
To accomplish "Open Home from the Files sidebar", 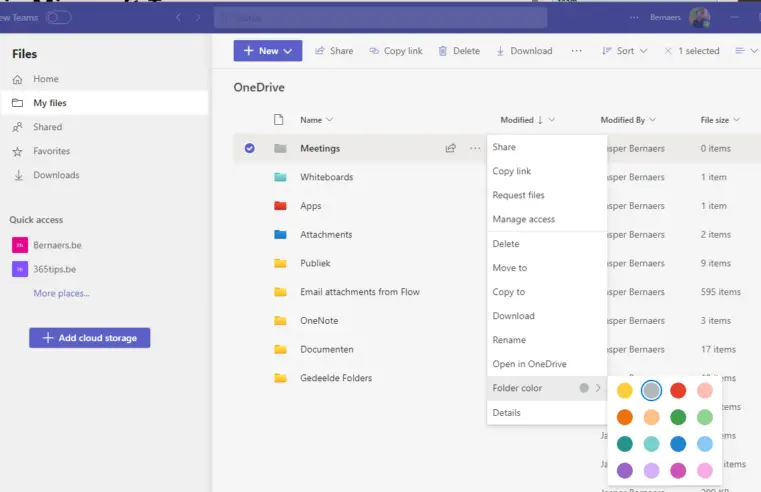I will point(18,79).
